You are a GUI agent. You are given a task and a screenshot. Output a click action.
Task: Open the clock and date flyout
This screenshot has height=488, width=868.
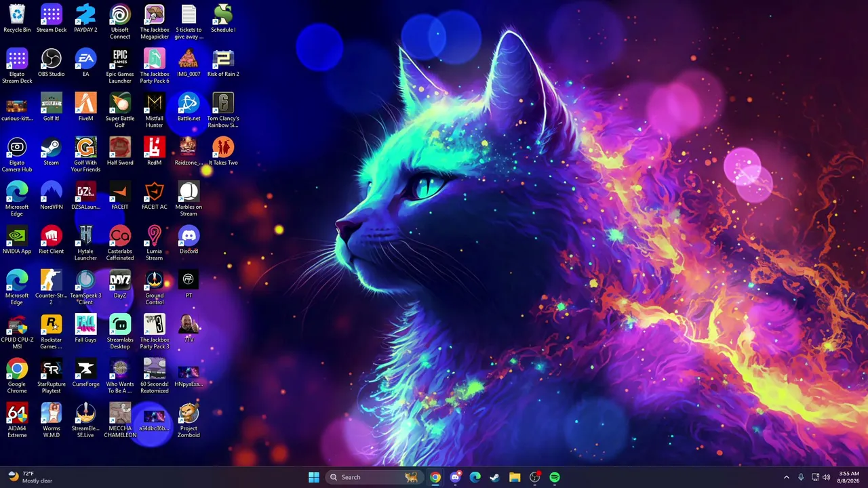pos(849,477)
